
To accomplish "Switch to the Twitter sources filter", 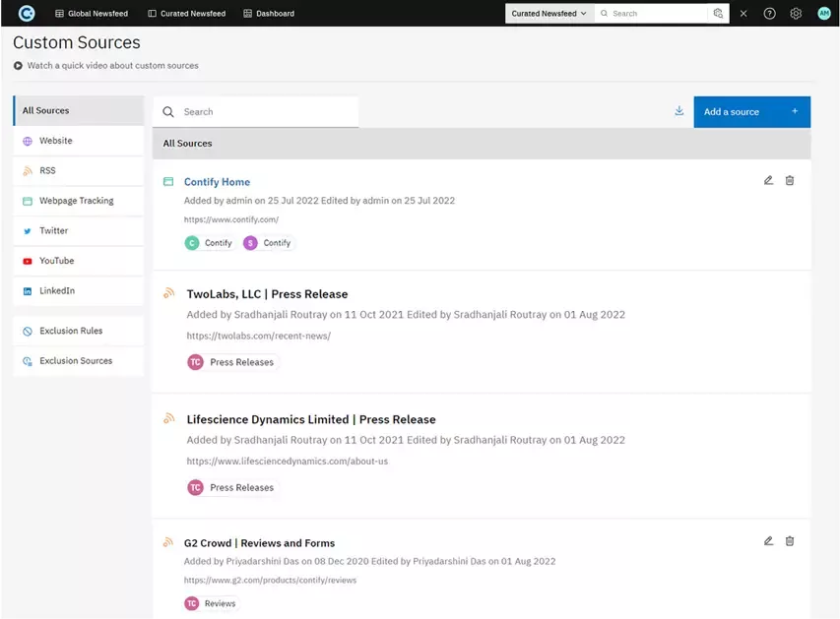I will pyautogui.click(x=78, y=231).
